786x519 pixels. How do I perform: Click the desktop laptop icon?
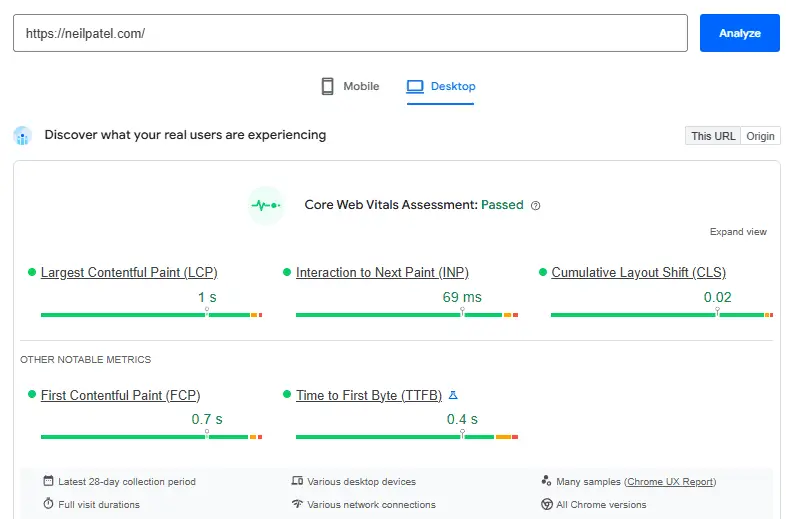[x=415, y=86]
